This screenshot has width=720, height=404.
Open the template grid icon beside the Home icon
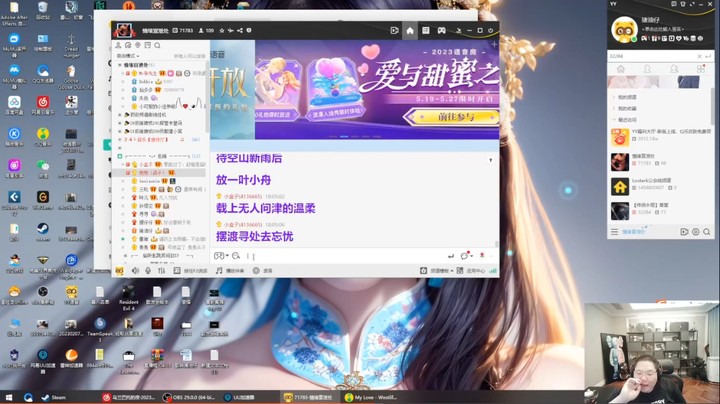(x=426, y=30)
